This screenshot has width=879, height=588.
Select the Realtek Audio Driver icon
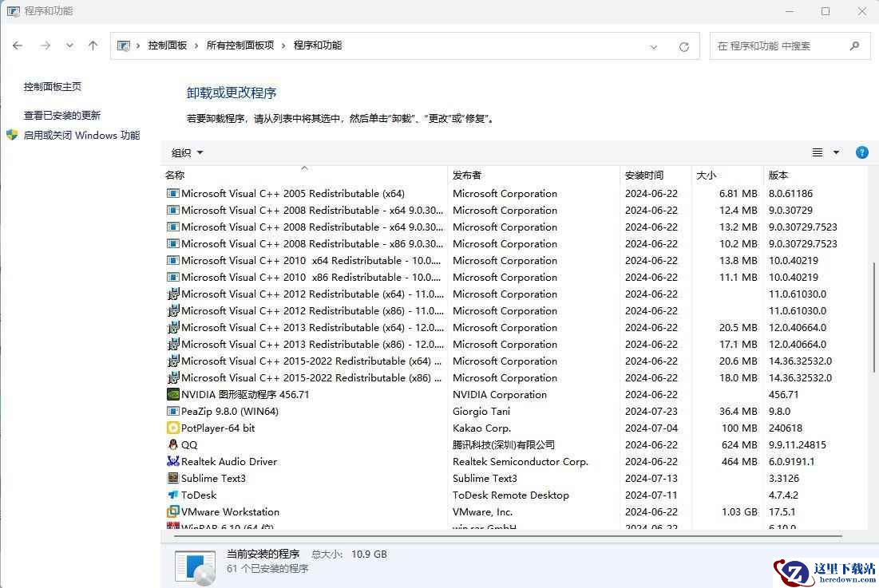172,461
